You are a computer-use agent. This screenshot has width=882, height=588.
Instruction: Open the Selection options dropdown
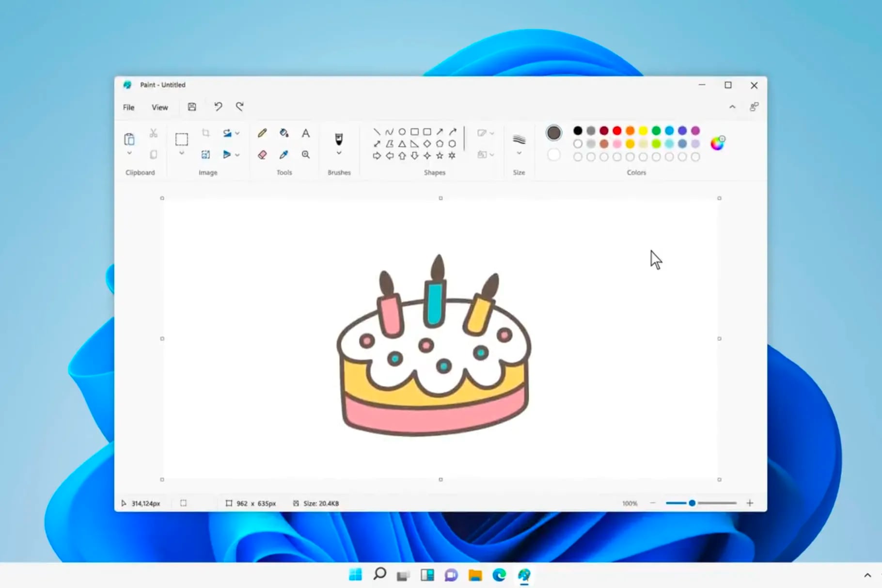(182, 153)
